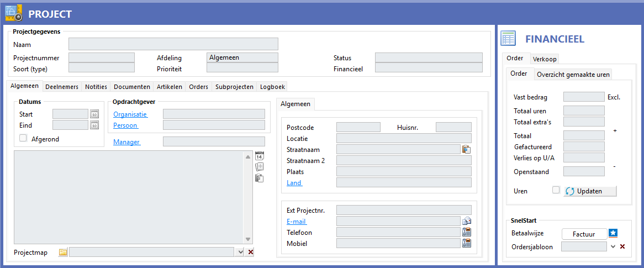Viewport: 644px width, 268px height.
Task: Click the PROJECT blueprint icon in header
Action: (14, 13)
